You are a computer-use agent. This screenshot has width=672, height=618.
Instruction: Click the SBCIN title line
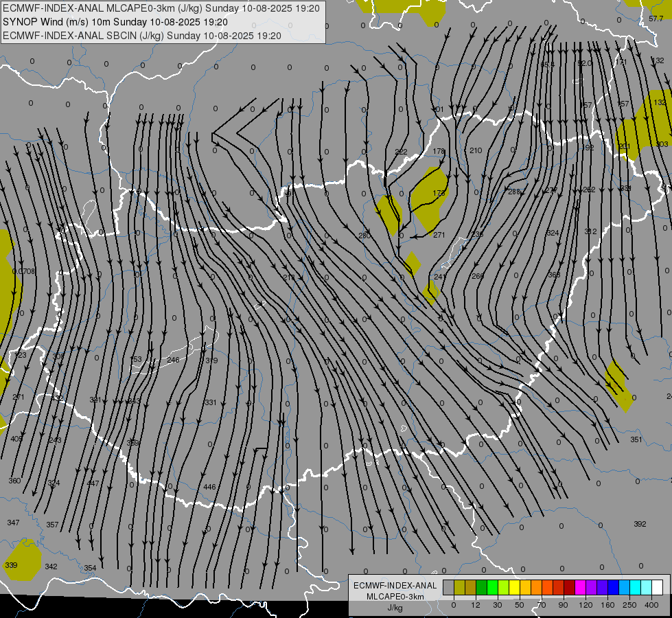tap(142, 36)
